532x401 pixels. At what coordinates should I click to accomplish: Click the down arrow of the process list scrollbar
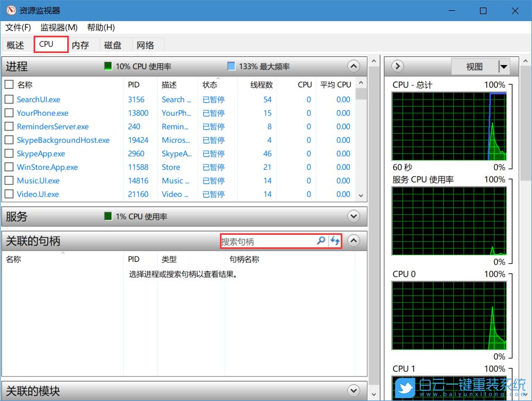click(x=360, y=194)
